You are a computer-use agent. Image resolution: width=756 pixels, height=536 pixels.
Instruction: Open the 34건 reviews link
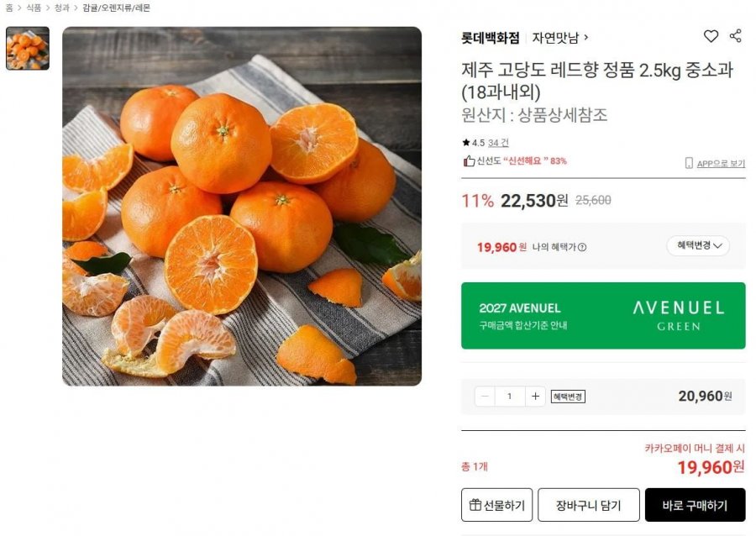click(x=498, y=143)
